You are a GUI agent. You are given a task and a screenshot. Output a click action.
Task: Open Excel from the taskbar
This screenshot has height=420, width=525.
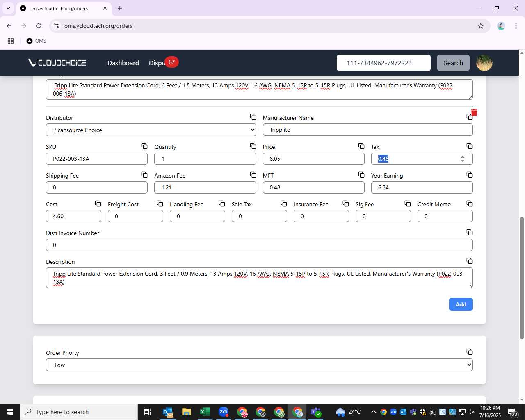point(205,412)
